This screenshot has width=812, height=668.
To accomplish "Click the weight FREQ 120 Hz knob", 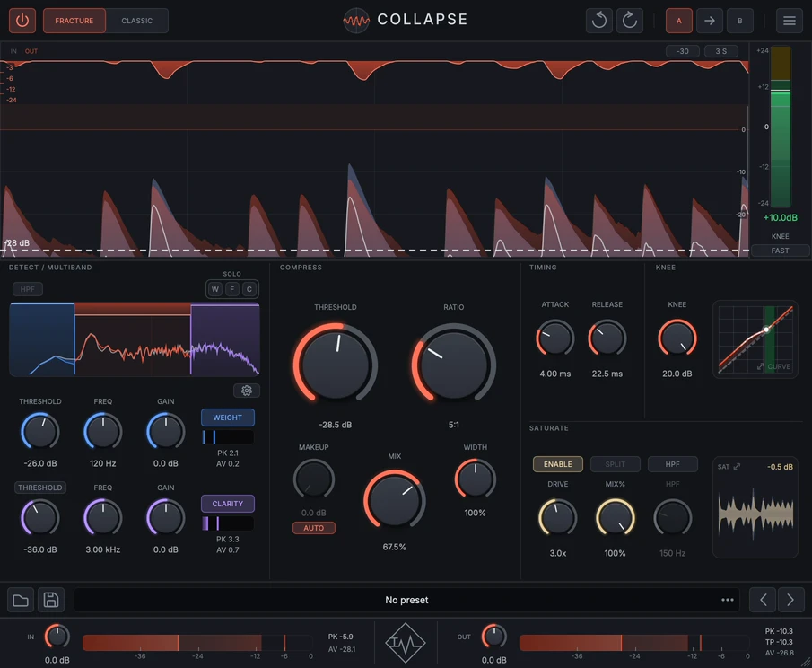I will pos(102,432).
